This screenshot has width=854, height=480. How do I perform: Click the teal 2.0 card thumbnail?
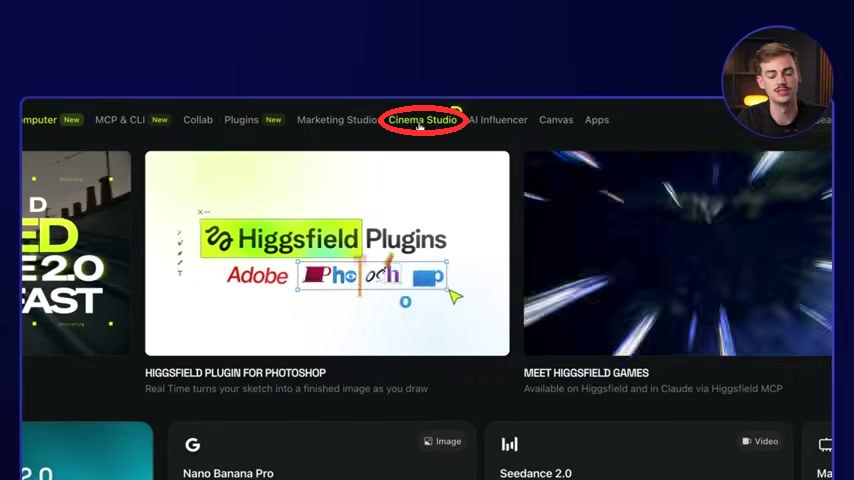88,451
